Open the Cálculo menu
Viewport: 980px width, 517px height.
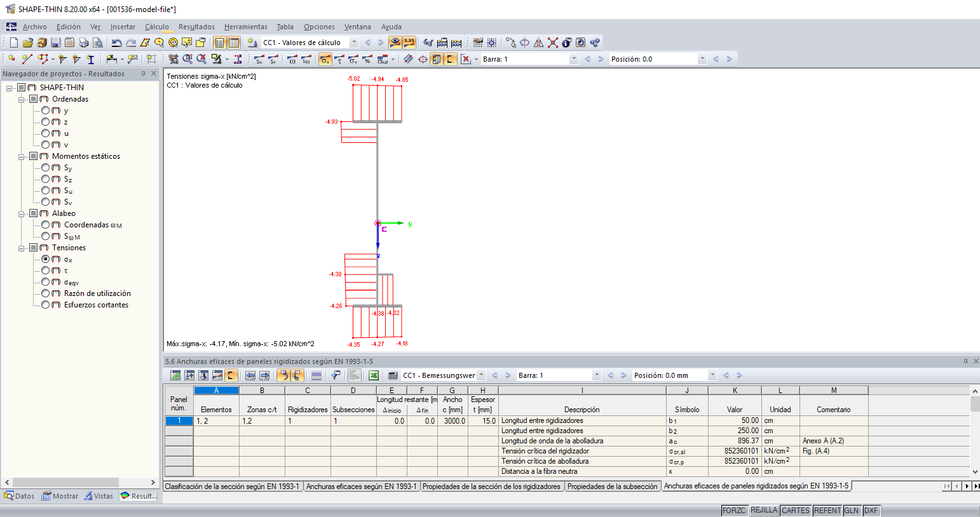click(x=157, y=27)
